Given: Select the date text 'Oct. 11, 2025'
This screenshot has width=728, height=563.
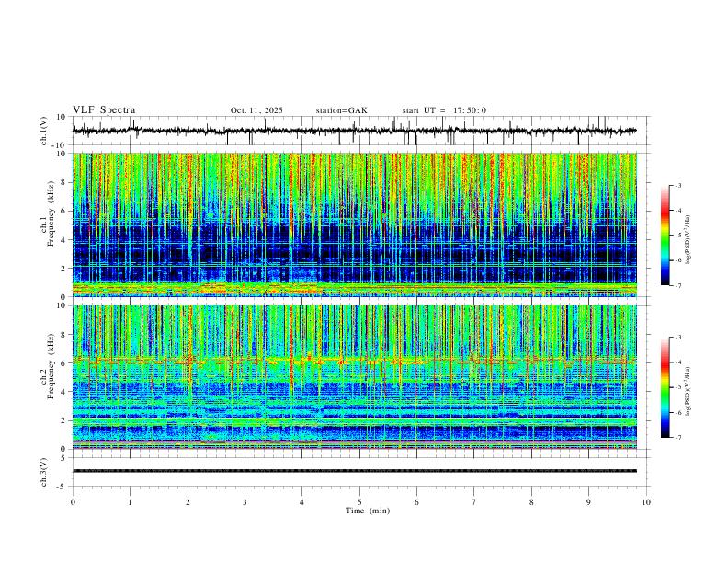Looking at the screenshot, I should click(x=256, y=110).
